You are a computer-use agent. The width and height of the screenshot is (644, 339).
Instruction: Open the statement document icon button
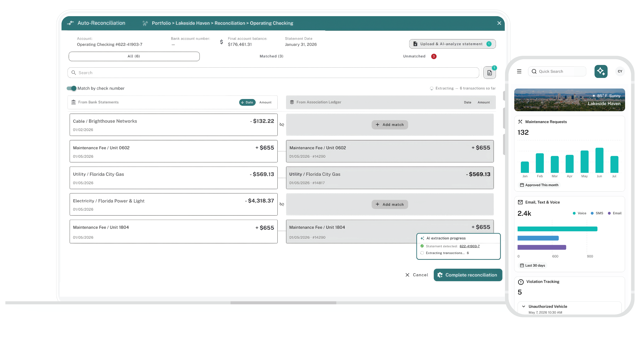pyautogui.click(x=489, y=73)
